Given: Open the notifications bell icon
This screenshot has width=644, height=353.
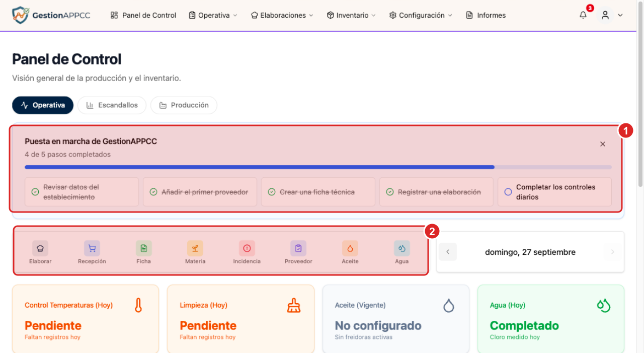Looking at the screenshot, I should (x=583, y=15).
